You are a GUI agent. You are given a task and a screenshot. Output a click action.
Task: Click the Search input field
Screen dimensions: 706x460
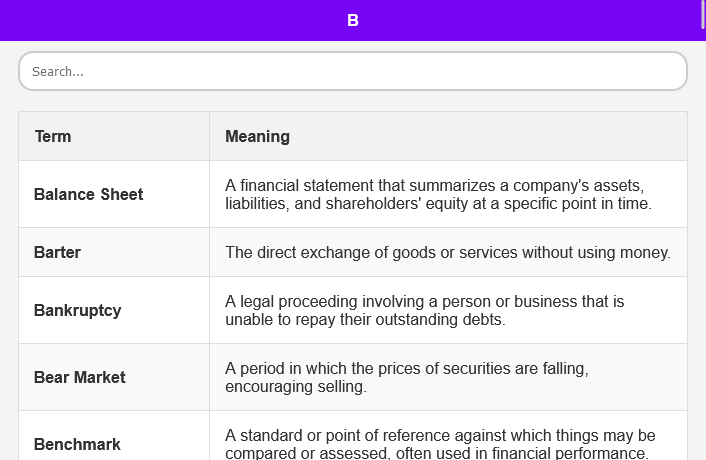(352, 71)
